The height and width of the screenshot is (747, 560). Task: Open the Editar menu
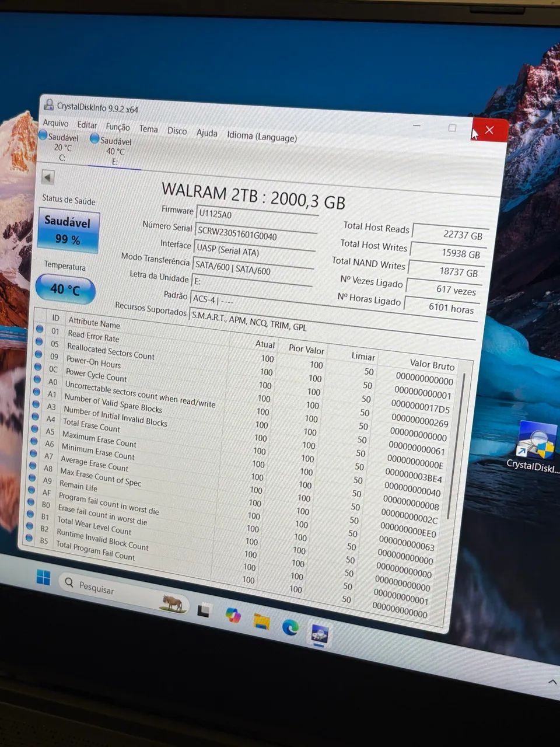coord(87,125)
